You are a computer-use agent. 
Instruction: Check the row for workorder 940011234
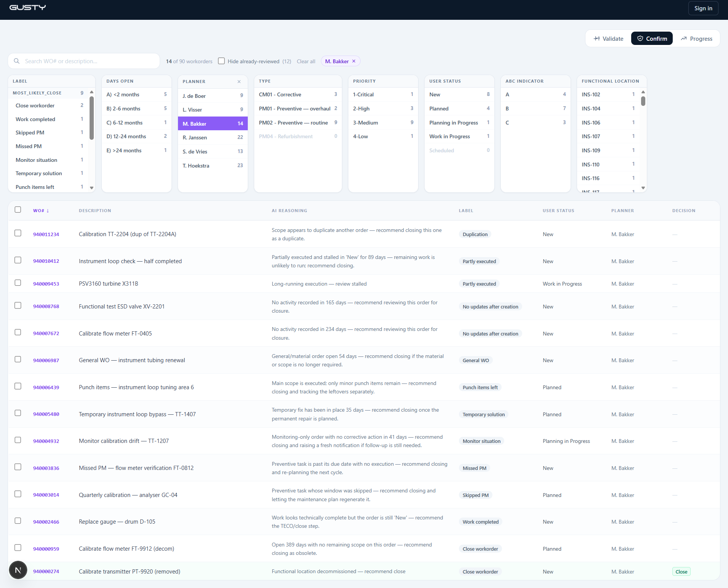pos(18,233)
